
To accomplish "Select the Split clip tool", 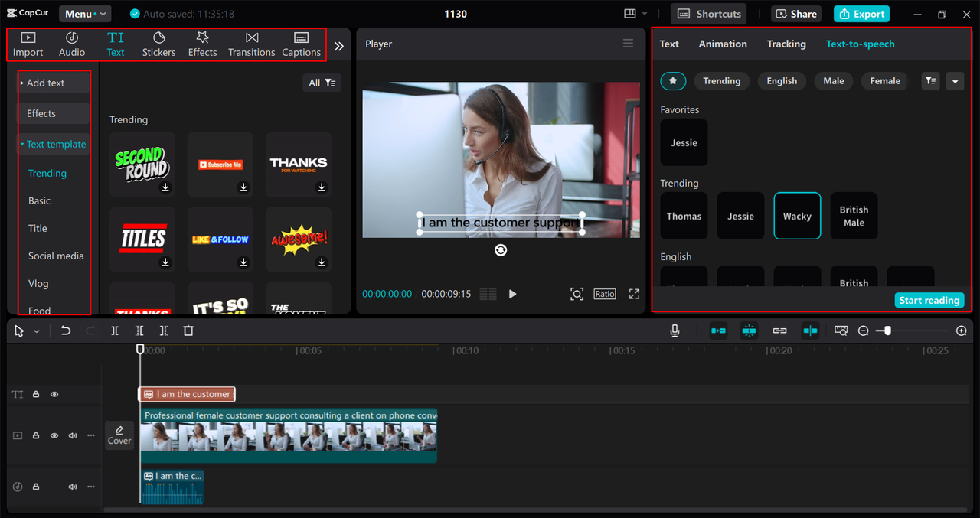I will click(115, 331).
